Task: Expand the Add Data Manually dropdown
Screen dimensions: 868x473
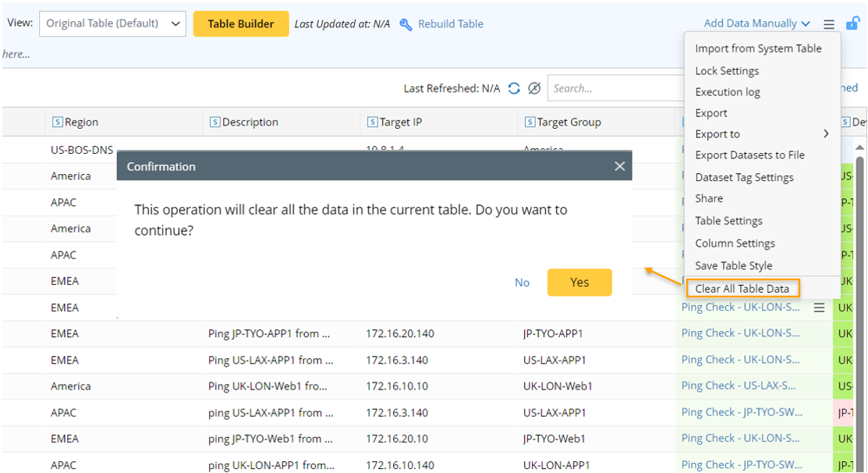Action: [756, 23]
